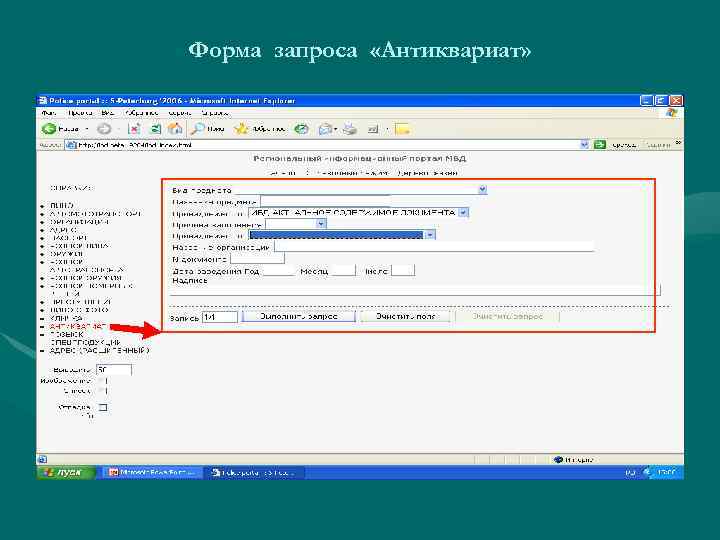Click the Выводить field showing 50
Screen dimensions: 720x540
click(114, 370)
